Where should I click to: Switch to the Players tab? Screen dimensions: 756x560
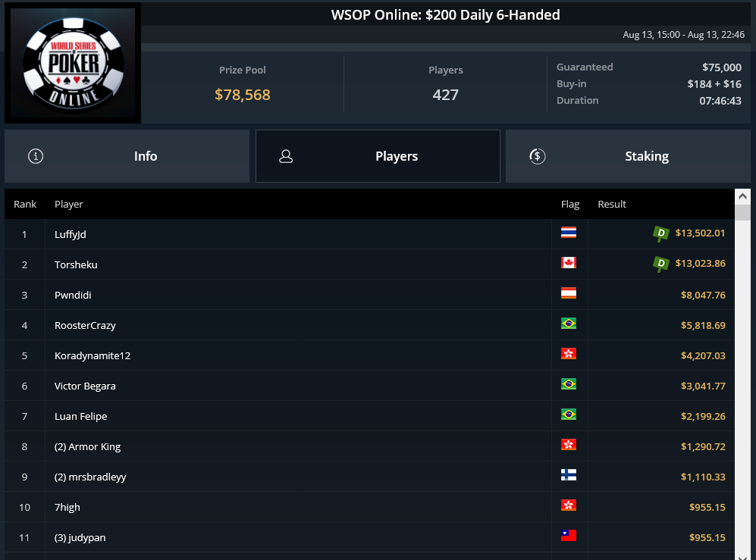(x=378, y=156)
